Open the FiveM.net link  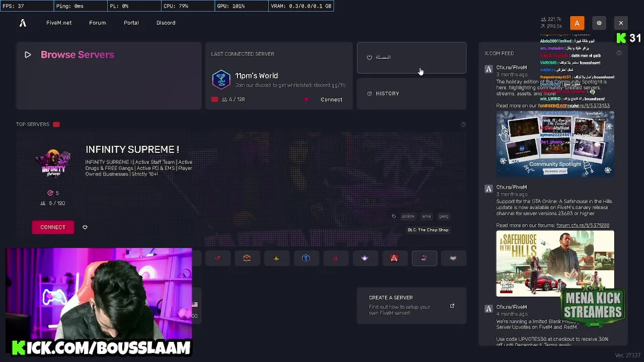pyautogui.click(x=59, y=23)
